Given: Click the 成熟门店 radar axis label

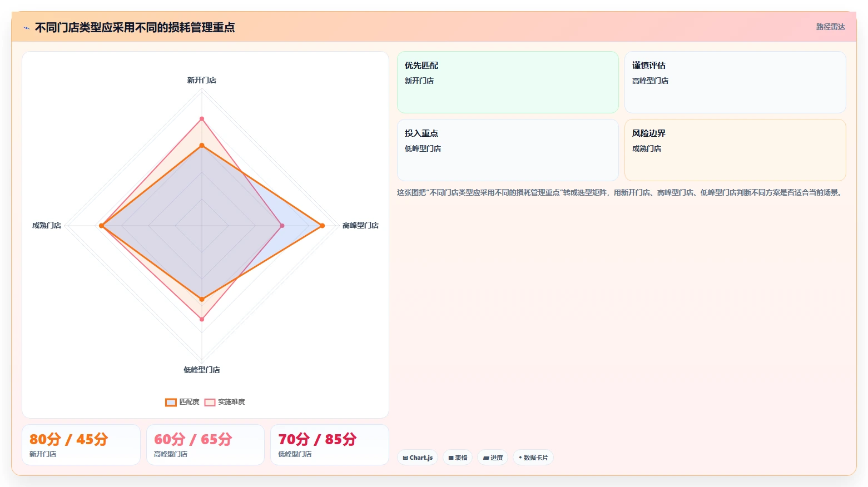Looking at the screenshot, I should coord(47,225).
